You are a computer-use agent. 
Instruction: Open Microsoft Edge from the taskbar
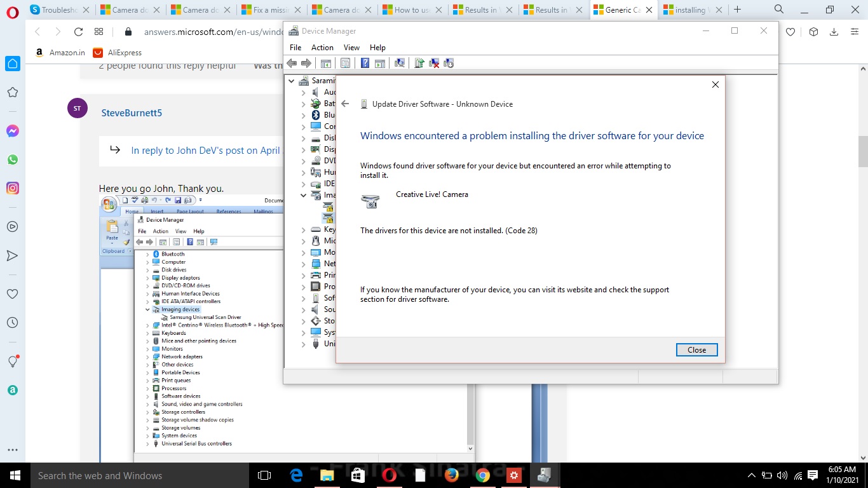pos(296,475)
